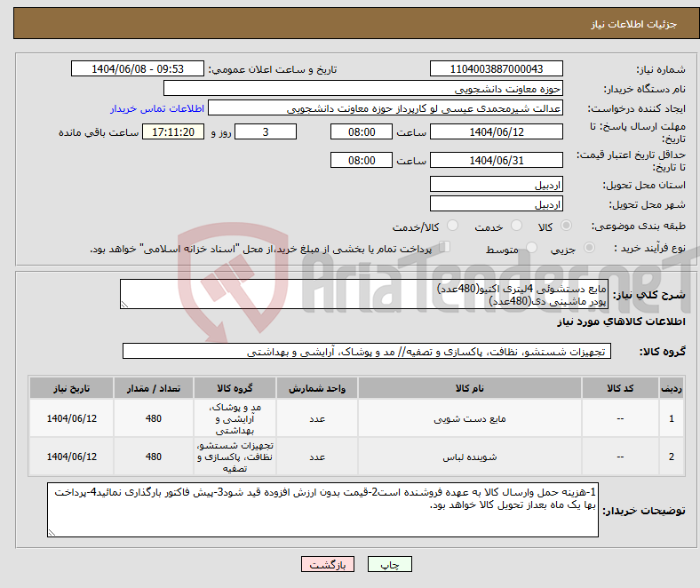700x588 pixels.
Task: Click the date 1404/06/12 in row 1
Action: [x=71, y=418]
